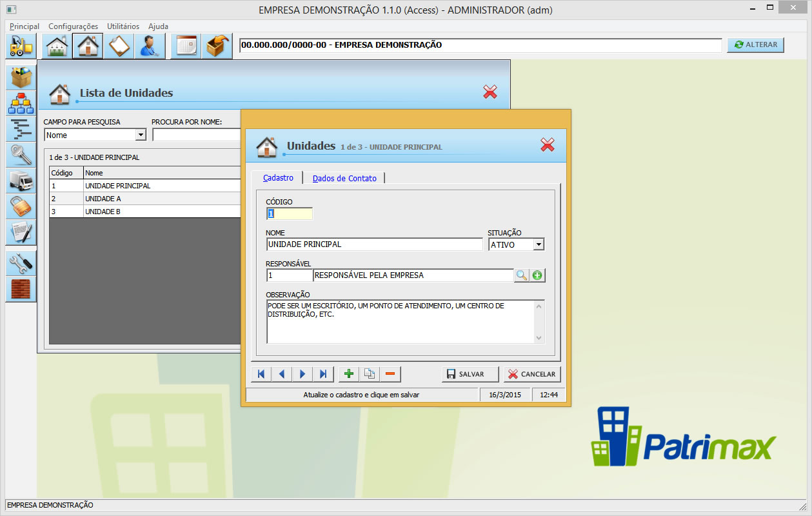Open the sidebar document with pen icon
This screenshot has width=812, height=516.
[x=21, y=232]
